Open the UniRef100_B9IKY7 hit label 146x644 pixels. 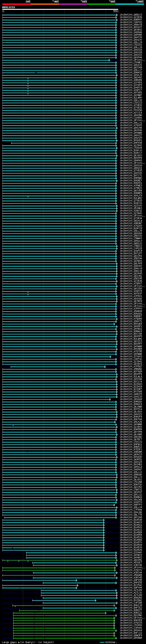pos(131,27)
